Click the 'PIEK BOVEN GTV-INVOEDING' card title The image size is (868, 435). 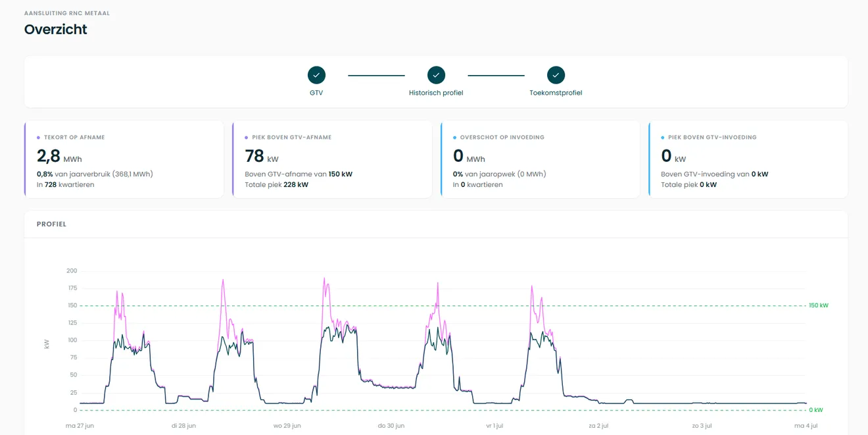click(712, 138)
